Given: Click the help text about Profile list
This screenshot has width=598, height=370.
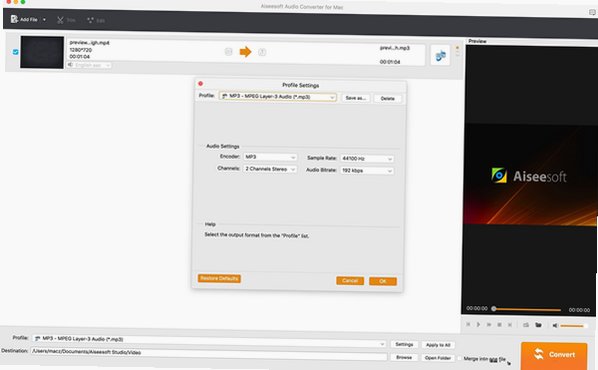Looking at the screenshot, I should 257,235.
